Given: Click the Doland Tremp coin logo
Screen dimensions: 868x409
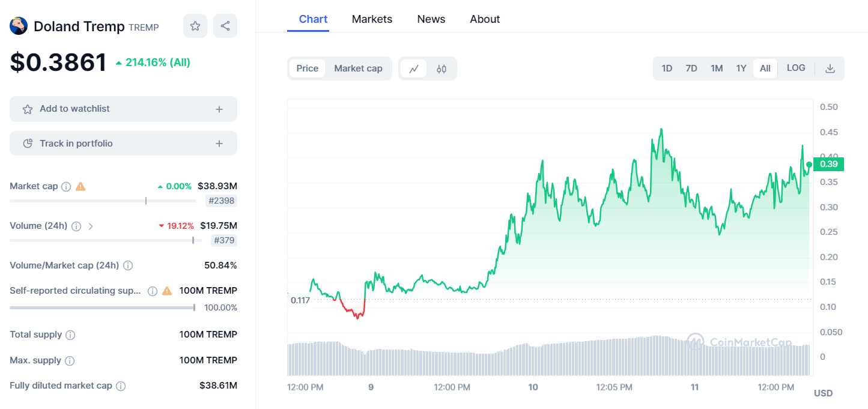Looking at the screenshot, I should tap(19, 26).
